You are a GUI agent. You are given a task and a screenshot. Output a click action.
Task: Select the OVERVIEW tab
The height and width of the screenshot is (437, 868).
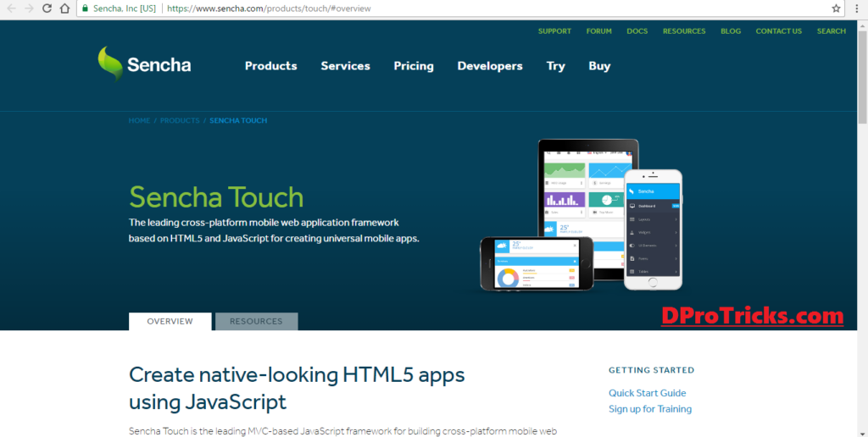[170, 321]
